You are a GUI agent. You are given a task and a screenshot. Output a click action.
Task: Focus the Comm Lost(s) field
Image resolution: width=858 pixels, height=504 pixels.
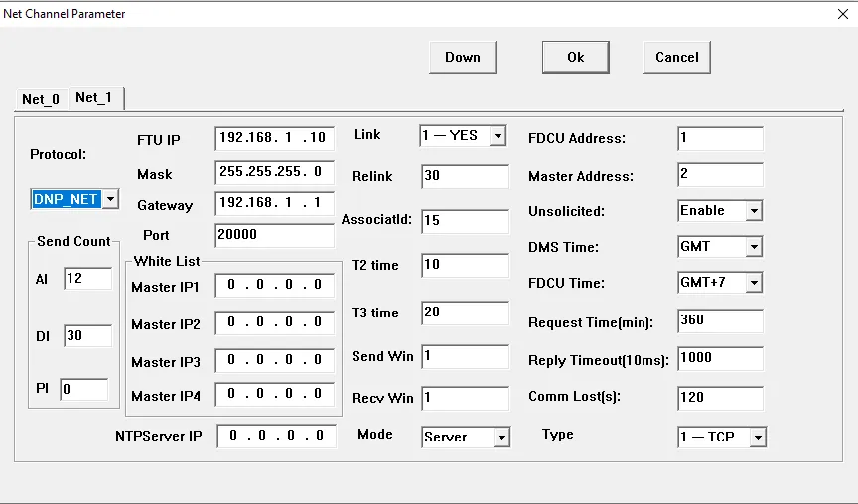[x=720, y=398]
